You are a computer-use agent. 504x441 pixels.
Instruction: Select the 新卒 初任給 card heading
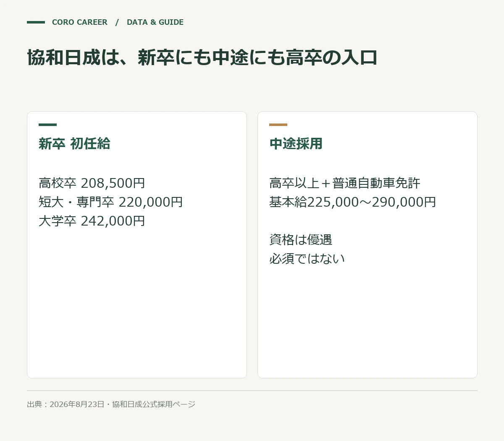[74, 144]
